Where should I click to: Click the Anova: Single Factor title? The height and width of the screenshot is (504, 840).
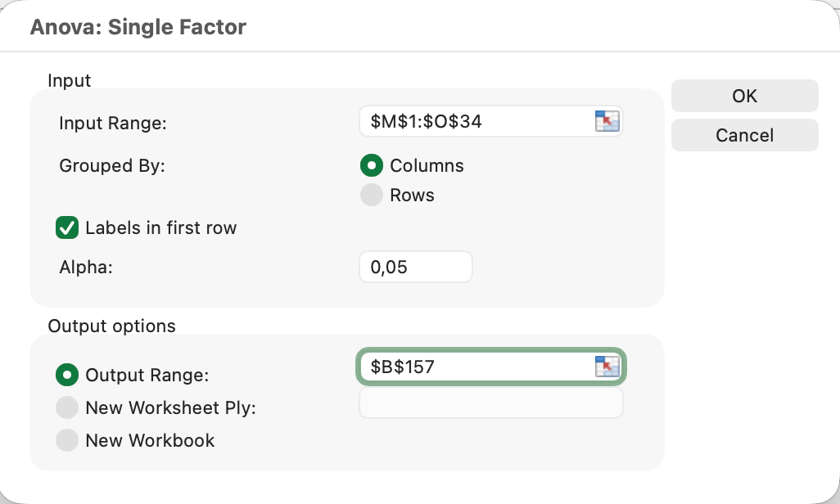pyautogui.click(x=138, y=27)
